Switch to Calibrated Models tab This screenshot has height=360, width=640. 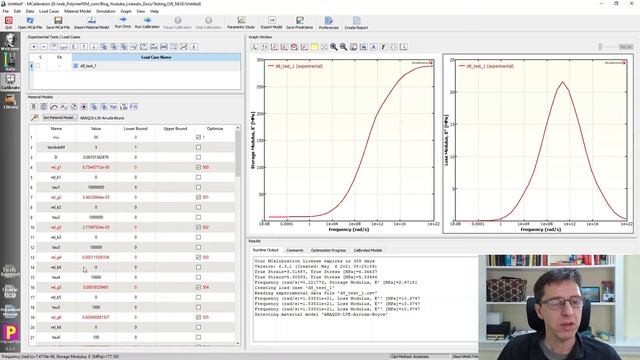[x=368, y=250]
